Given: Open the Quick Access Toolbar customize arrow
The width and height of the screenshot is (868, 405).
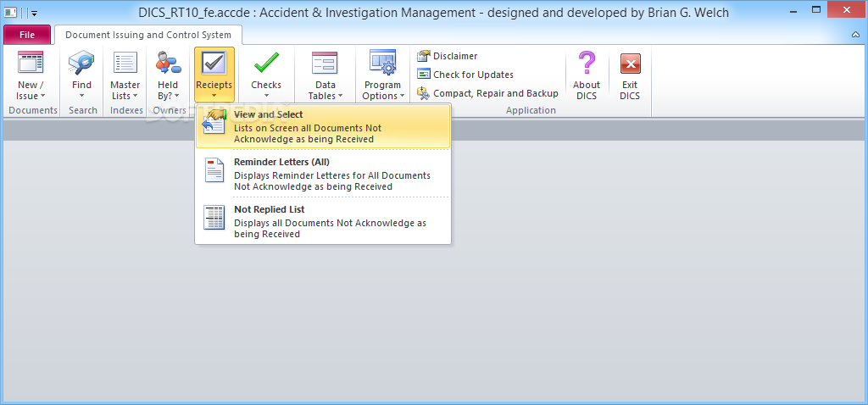Looking at the screenshot, I should click(x=34, y=13).
